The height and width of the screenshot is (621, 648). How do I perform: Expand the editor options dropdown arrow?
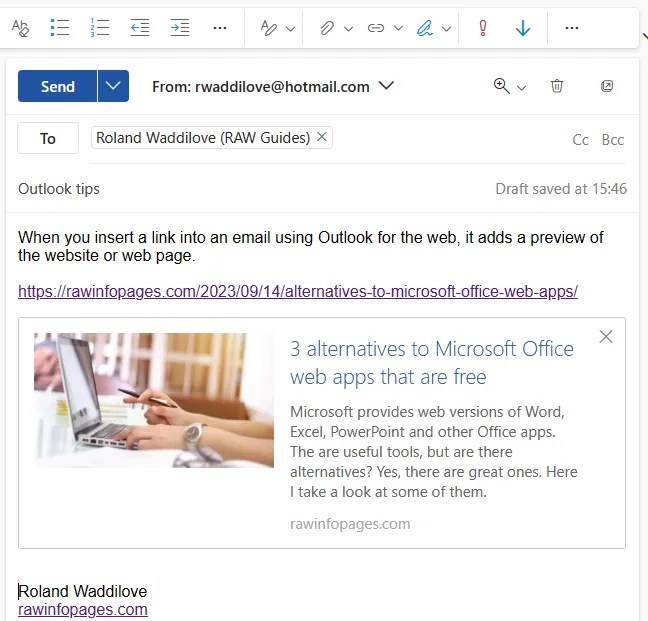click(x=291, y=29)
